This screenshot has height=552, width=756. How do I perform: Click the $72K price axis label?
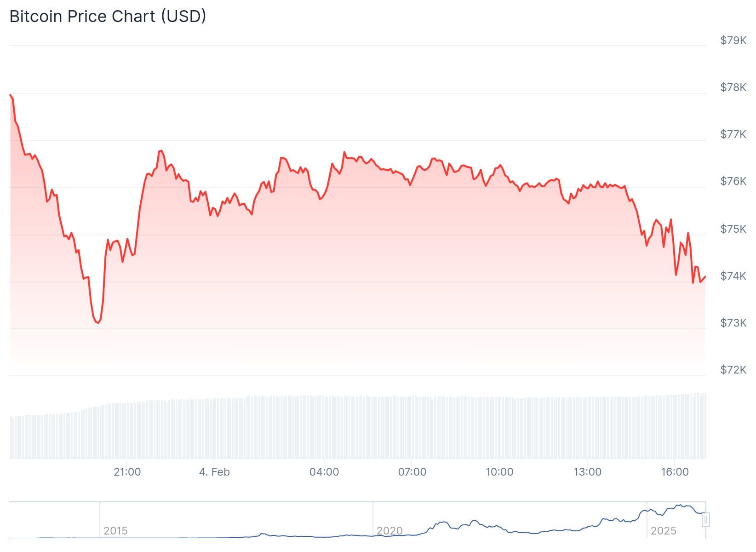tap(733, 369)
